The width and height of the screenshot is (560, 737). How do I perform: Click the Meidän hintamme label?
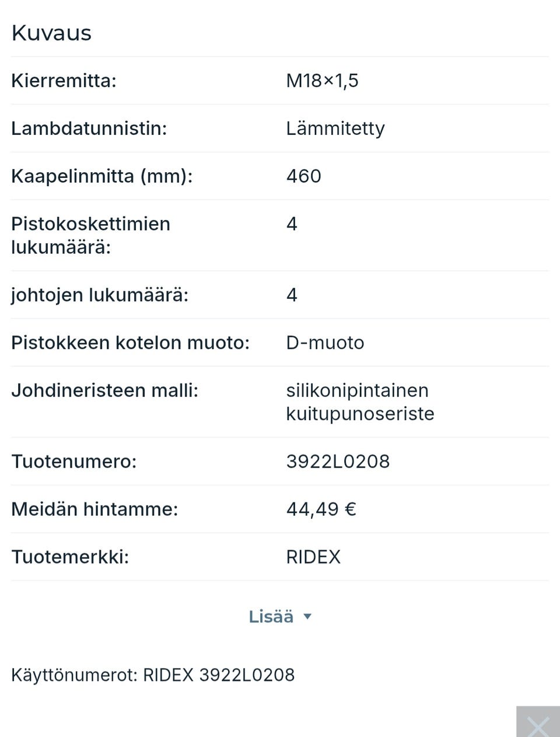tap(94, 509)
